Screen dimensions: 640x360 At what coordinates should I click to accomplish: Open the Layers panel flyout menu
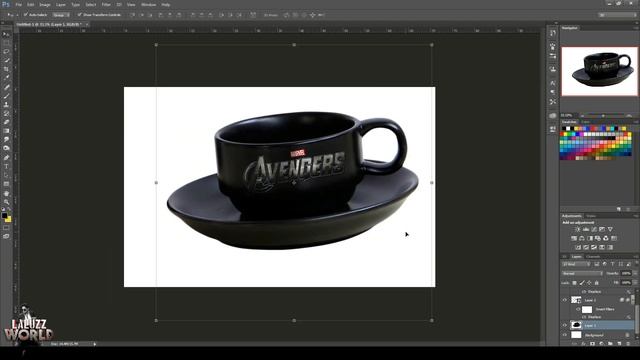[x=636, y=256]
